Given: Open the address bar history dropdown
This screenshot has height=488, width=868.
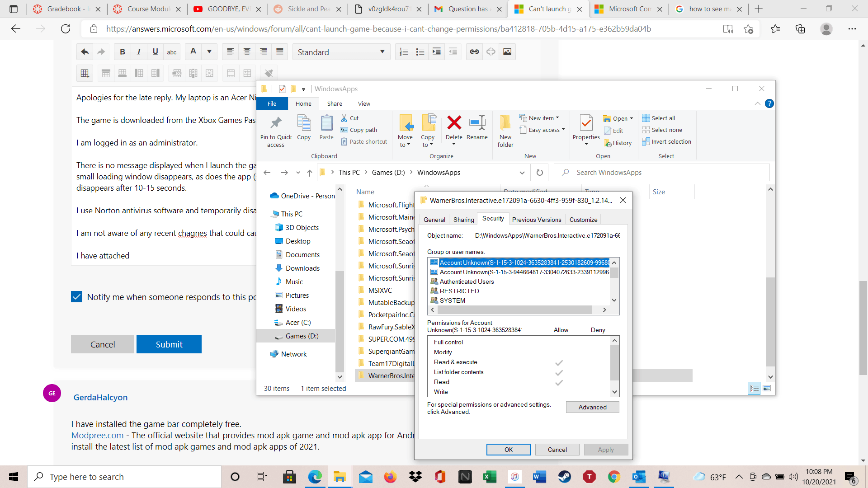Looking at the screenshot, I should pyautogui.click(x=522, y=173).
